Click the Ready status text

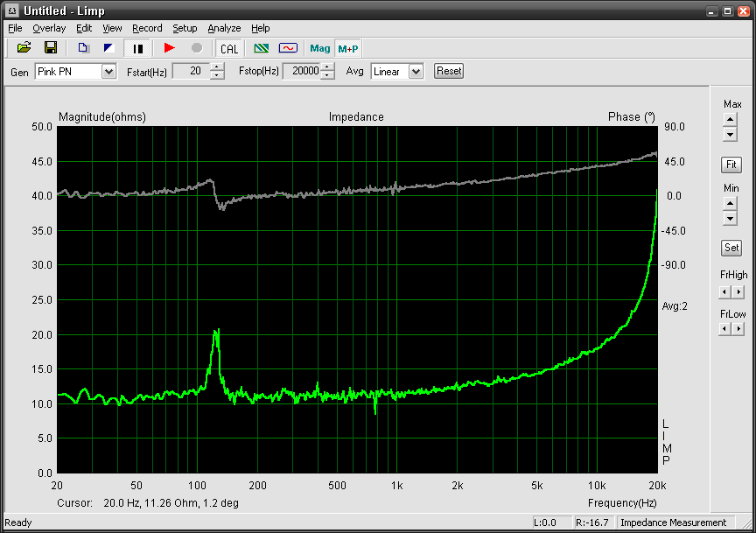(x=17, y=522)
